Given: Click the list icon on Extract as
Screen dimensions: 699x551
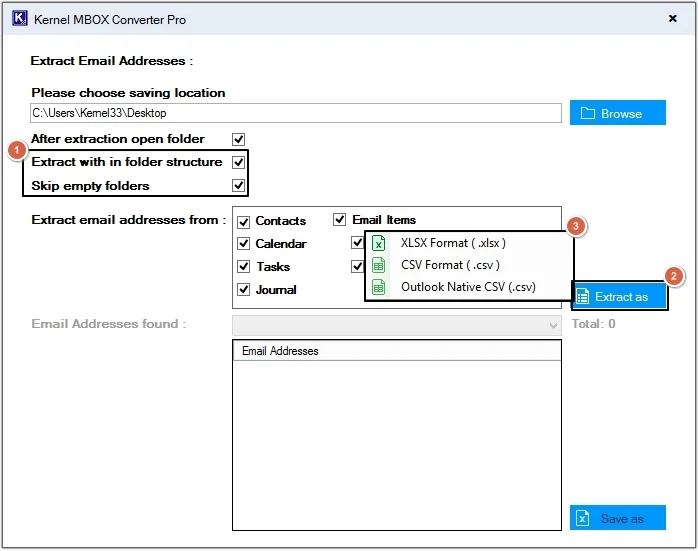Looking at the screenshot, I should 582,296.
